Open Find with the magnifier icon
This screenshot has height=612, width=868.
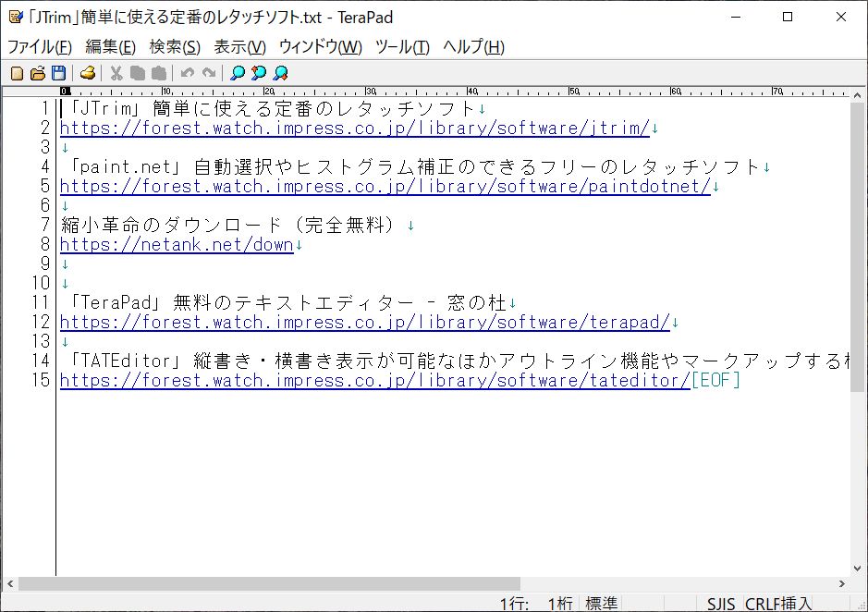[238, 73]
